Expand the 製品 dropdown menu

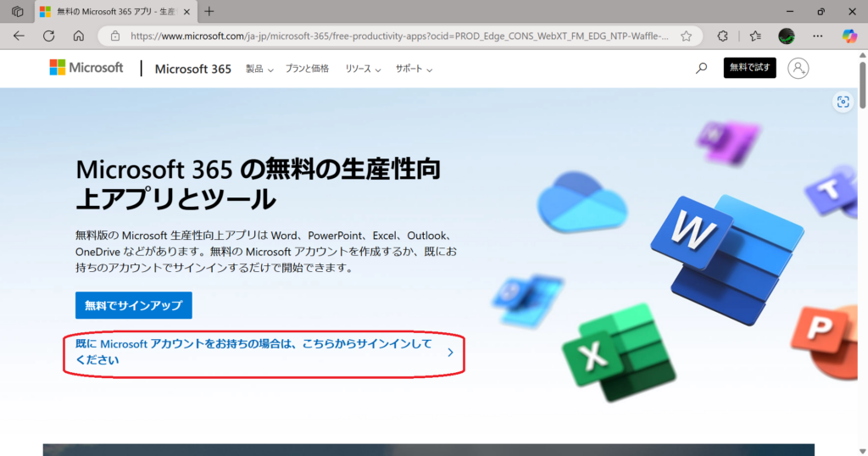pos(259,70)
